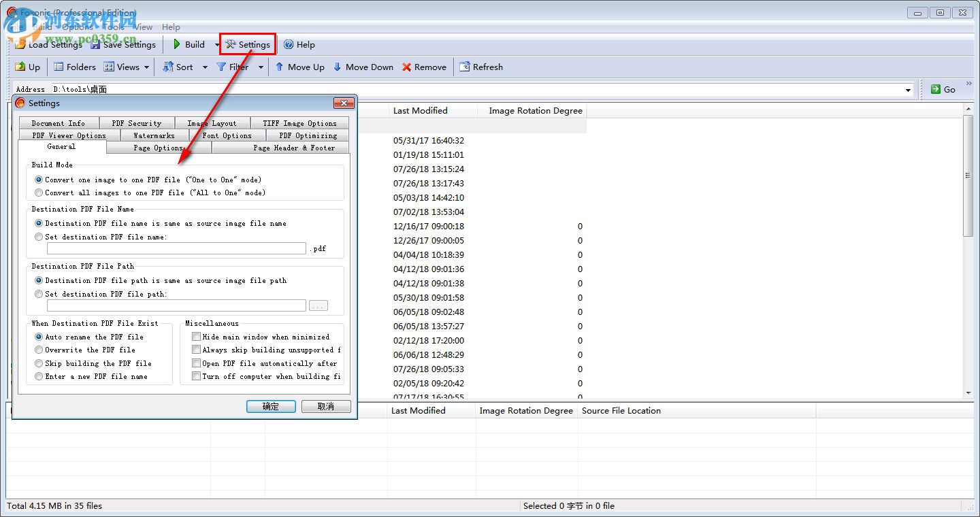The height and width of the screenshot is (517, 980).
Task: Select Skip building the PDF file
Action: click(x=39, y=363)
